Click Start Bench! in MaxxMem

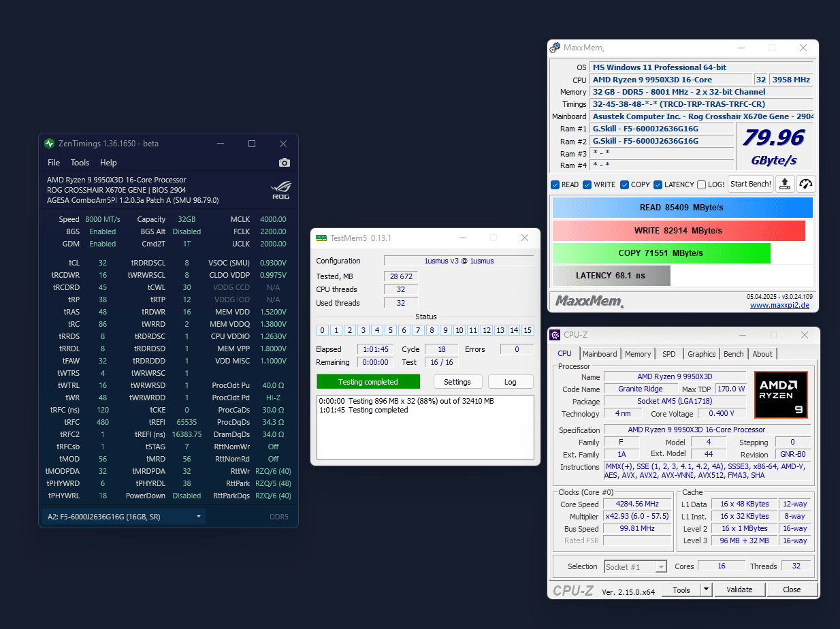point(751,184)
